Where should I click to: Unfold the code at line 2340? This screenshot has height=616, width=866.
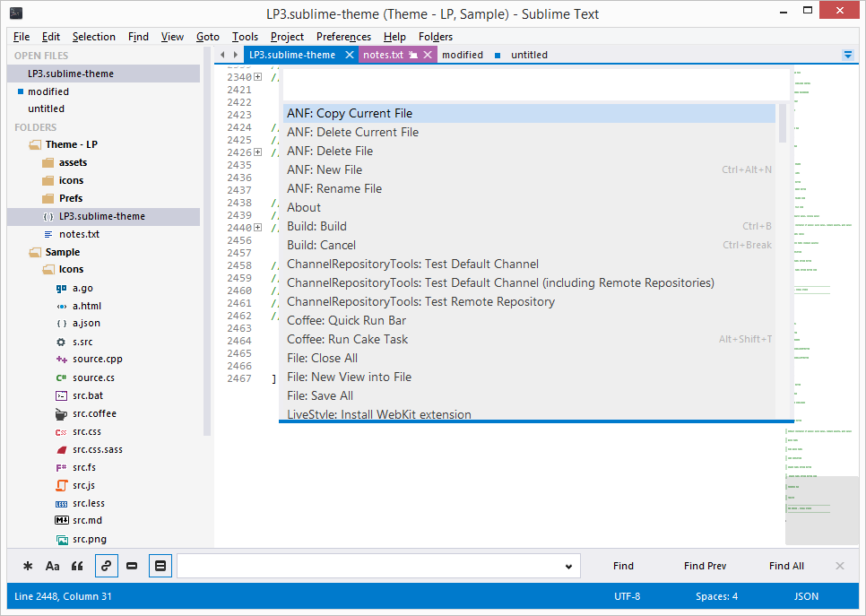tap(258, 77)
